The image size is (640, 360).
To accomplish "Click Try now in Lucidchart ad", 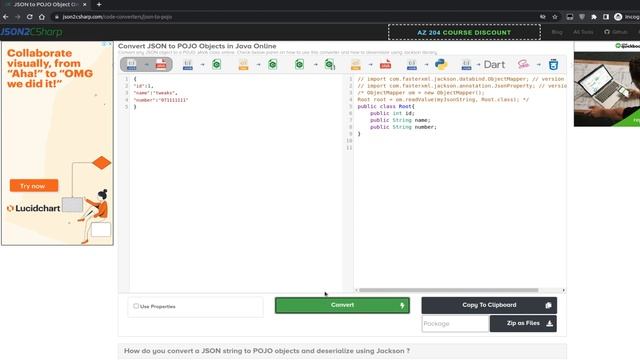I will pos(33,186).
